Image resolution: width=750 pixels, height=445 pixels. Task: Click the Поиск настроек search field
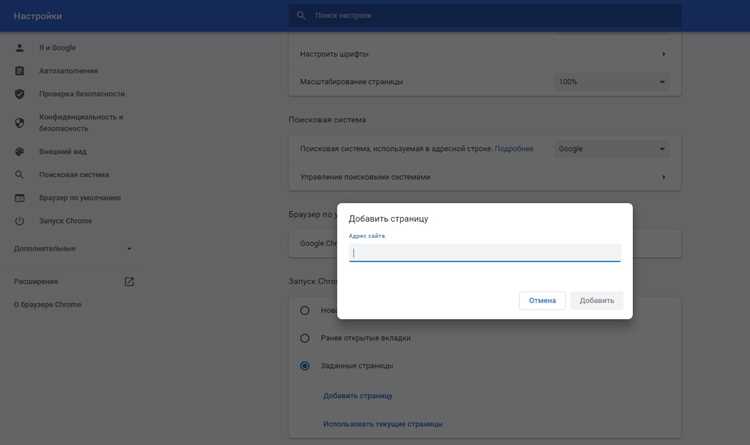[485, 15]
